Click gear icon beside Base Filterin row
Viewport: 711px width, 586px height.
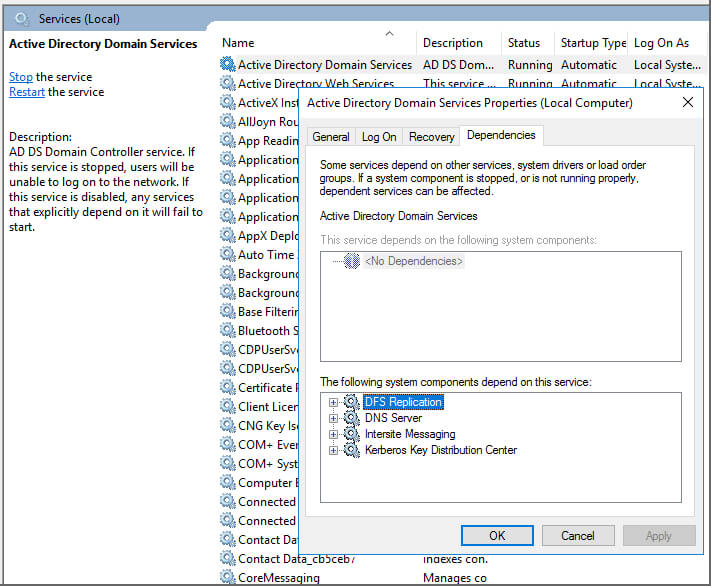pos(228,312)
